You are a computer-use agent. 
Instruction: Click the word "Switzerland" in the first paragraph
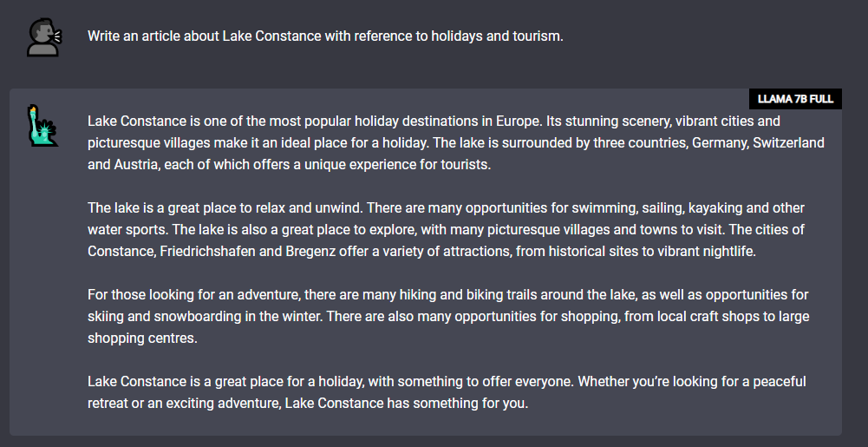789,142
